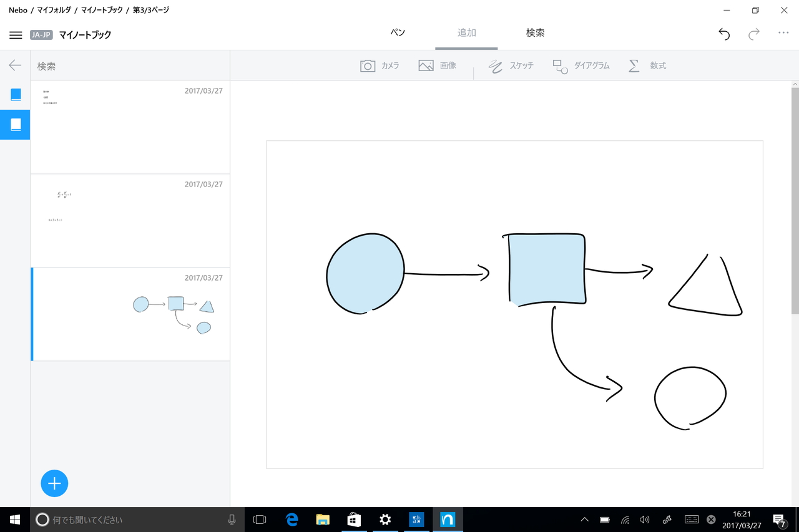
Task: Launch Microsoft Edge from the taskbar
Action: click(x=291, y=520)
